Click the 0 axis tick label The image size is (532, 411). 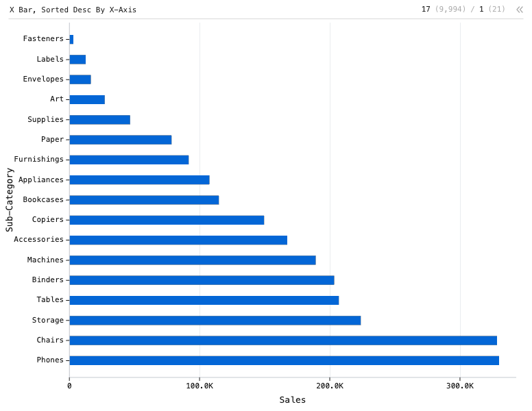click(x=69, y=386)
